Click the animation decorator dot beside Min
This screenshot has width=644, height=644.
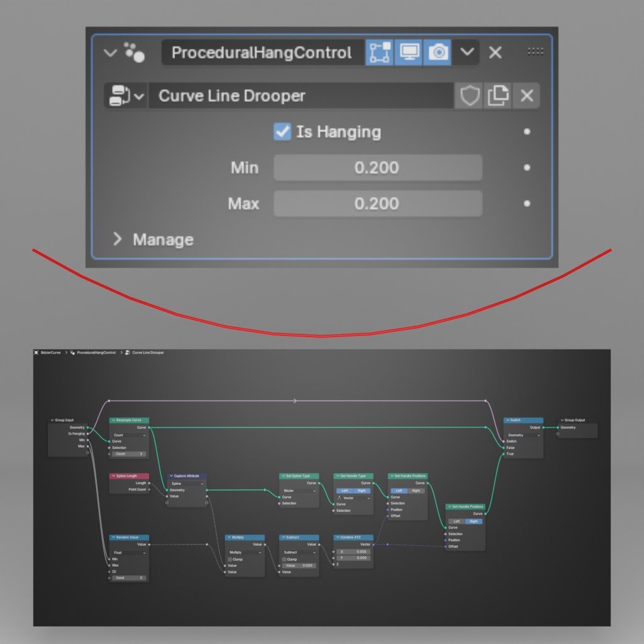click(x=526, y=167)
